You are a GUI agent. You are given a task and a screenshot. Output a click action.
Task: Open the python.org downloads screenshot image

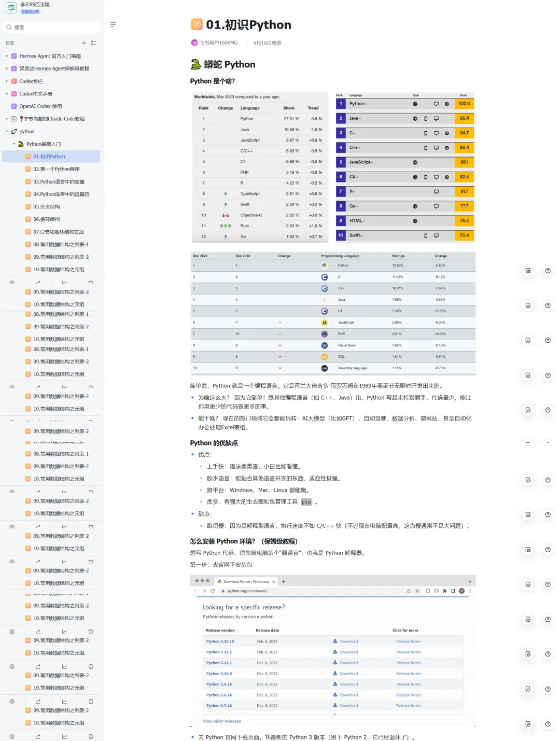[333, 651]
